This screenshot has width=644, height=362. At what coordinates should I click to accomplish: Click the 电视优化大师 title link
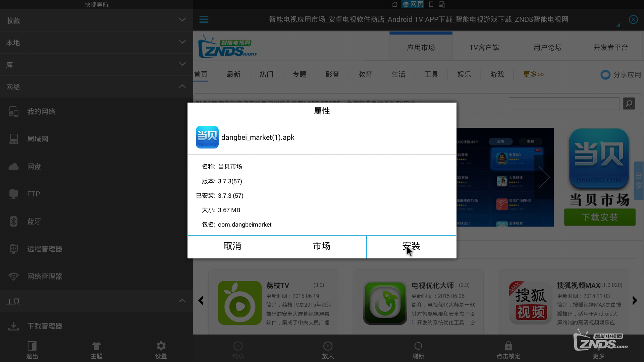[x=432, y=285]
